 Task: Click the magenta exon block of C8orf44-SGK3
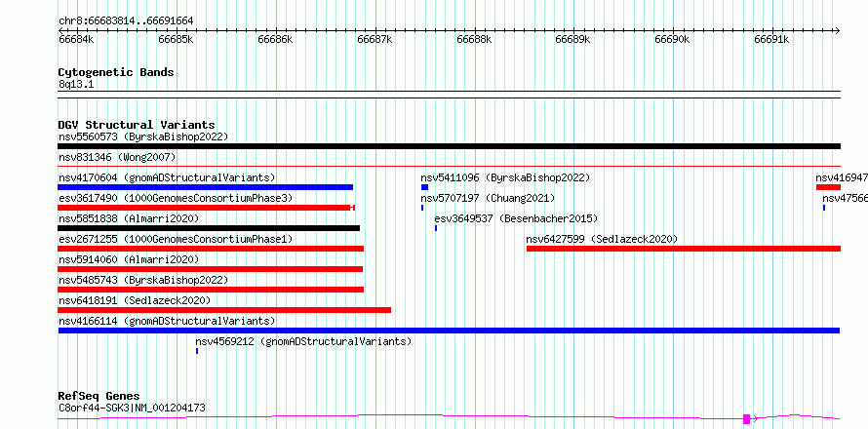point(746,418)
